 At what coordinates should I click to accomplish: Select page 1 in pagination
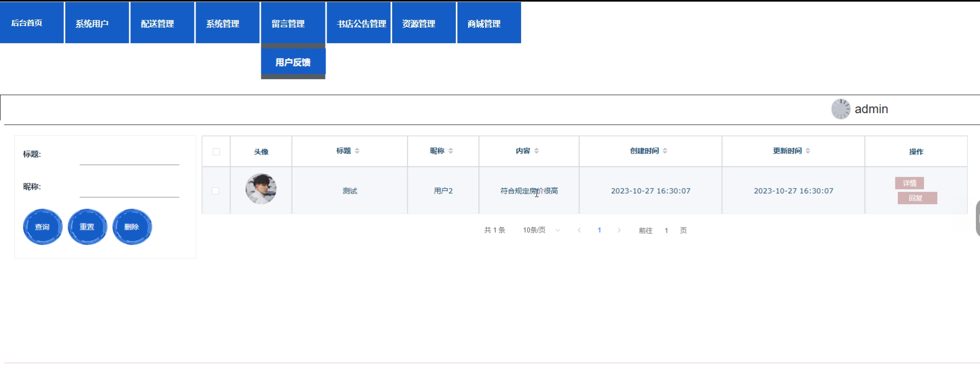tap(599, 230)
